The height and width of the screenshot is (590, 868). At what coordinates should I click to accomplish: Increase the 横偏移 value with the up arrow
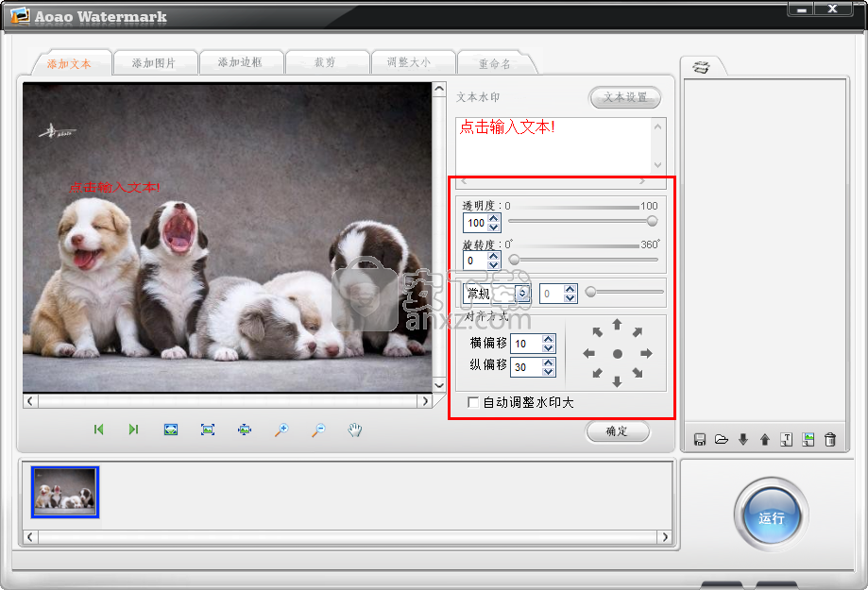pos(548,339)
